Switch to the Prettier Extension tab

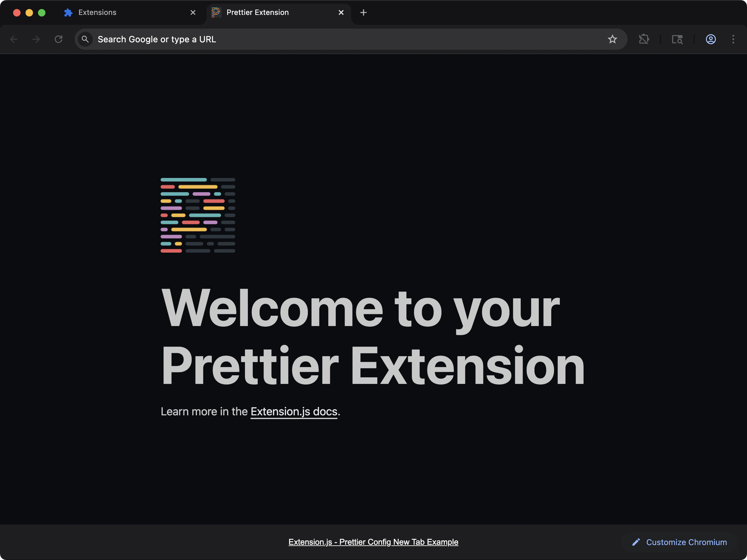coord(258,12)
